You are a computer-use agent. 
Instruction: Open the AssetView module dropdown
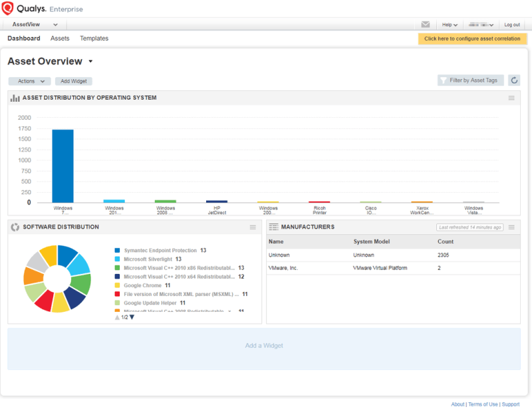tap(35, 25)
